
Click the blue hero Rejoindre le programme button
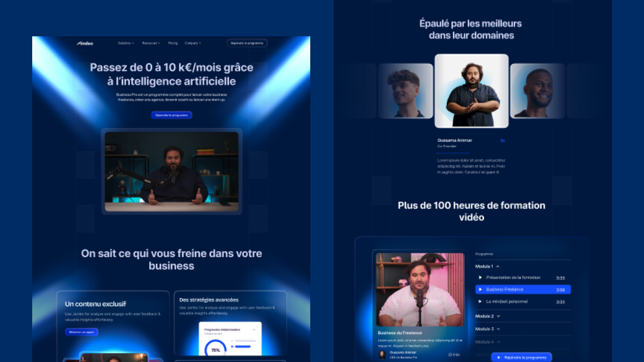point(172,115)
